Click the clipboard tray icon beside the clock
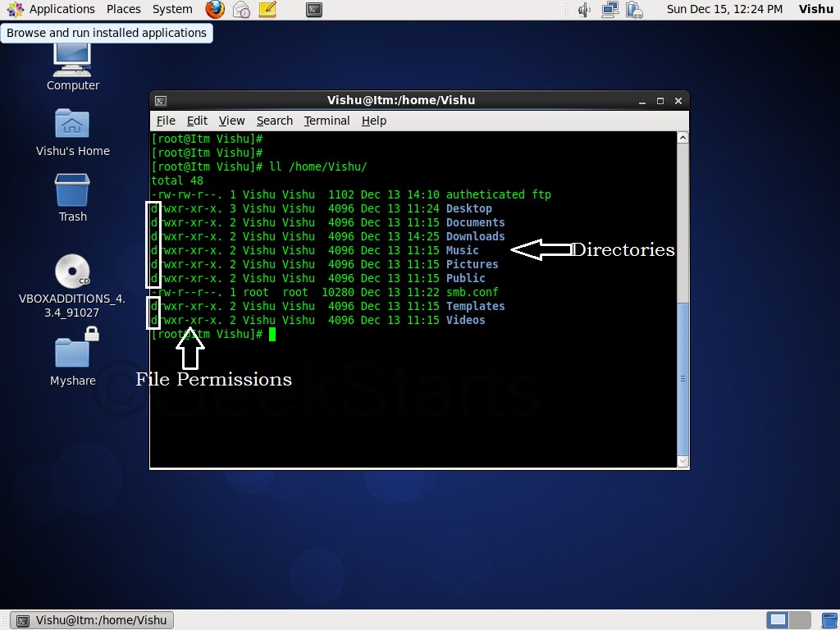 634,10
